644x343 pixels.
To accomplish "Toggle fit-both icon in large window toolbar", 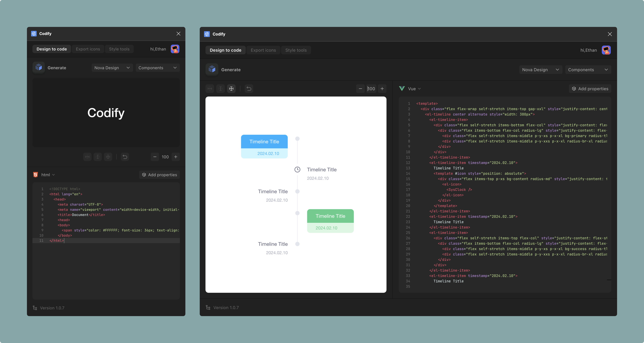I will tap(231, 89).
